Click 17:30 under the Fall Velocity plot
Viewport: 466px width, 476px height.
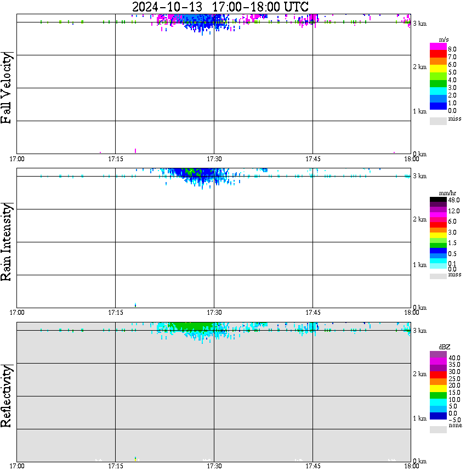pyautogui.click(x=214, y=159)
